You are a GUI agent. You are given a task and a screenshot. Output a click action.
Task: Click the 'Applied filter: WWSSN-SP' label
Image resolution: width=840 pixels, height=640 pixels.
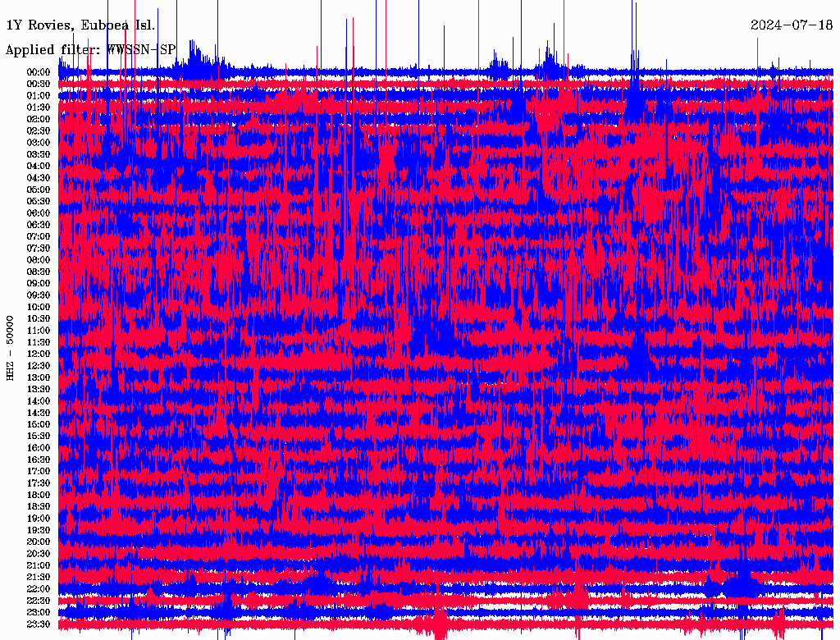90,50
